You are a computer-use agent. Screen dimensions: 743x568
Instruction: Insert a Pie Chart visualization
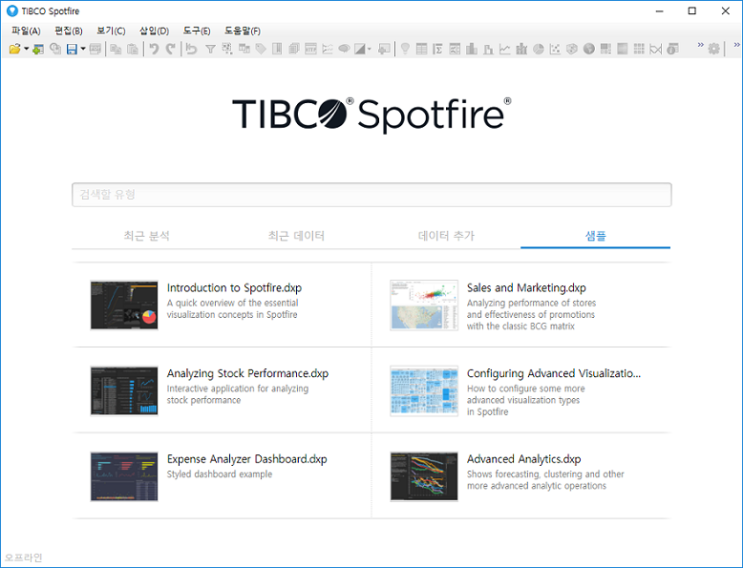pyautogui.click(x=538, y=49)
